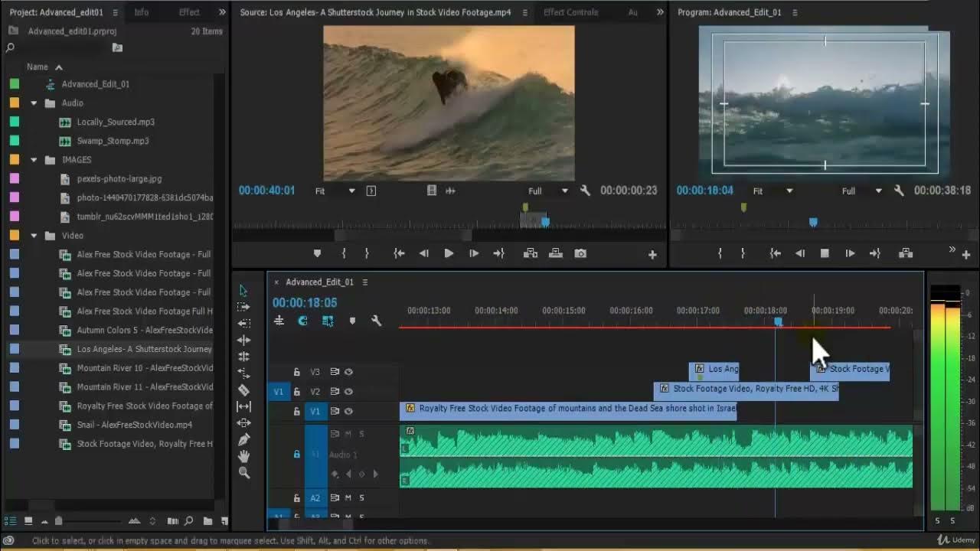Select the Selection tool arrow
This screenshot has height=551, width=980.
tap(243, 291)
